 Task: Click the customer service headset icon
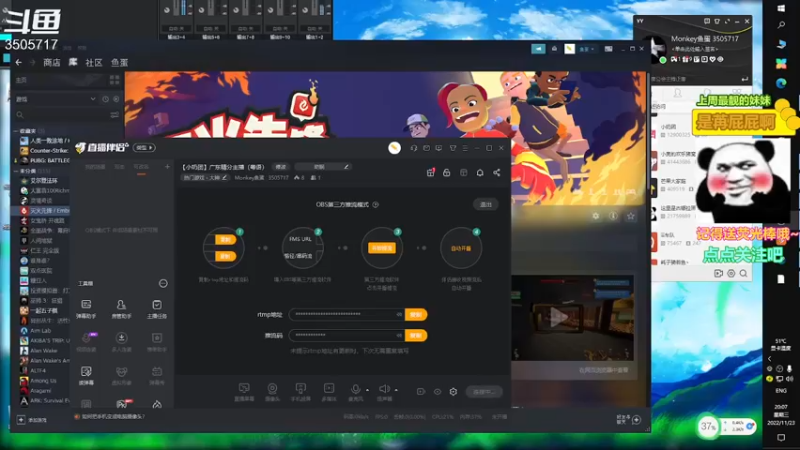(414, 148)
